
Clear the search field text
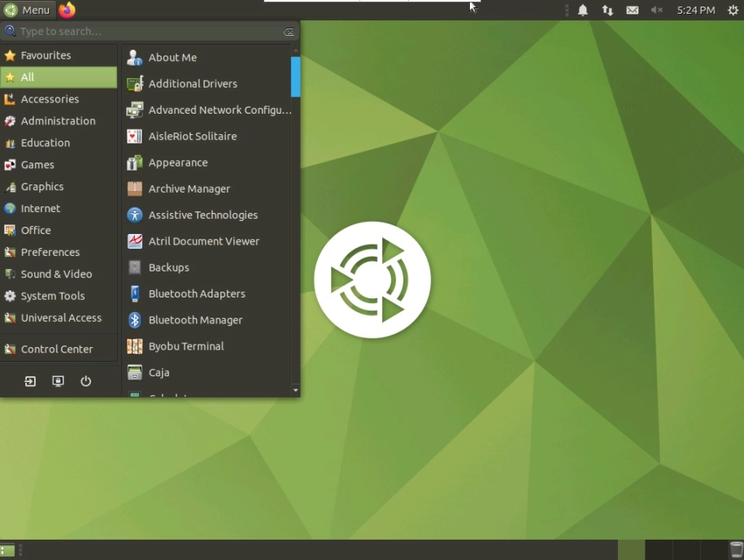[289, 32]
